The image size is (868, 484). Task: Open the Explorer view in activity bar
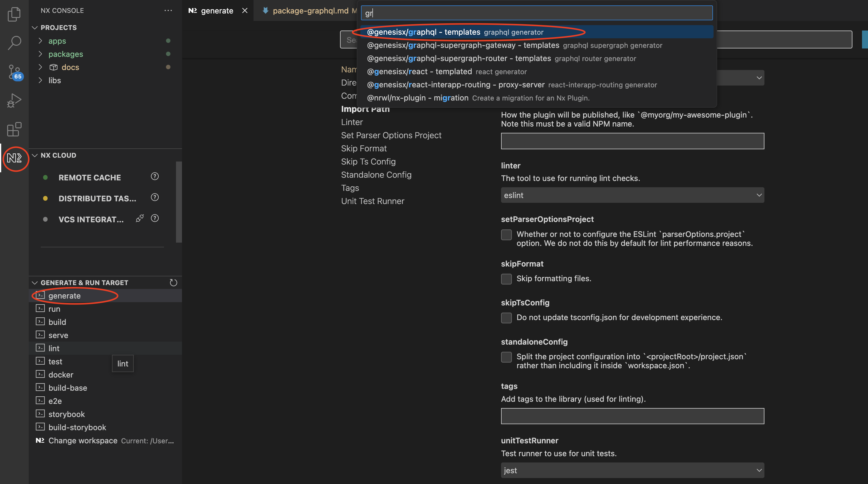[14, 14]
